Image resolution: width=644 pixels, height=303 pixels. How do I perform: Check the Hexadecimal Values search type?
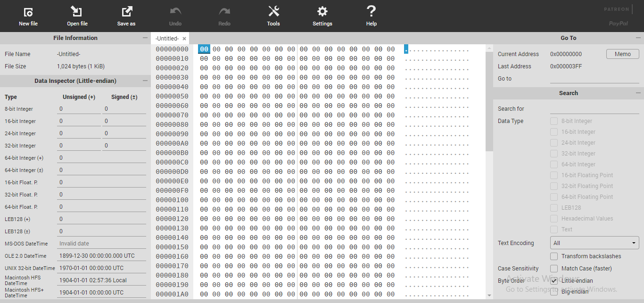pos(554,219)
